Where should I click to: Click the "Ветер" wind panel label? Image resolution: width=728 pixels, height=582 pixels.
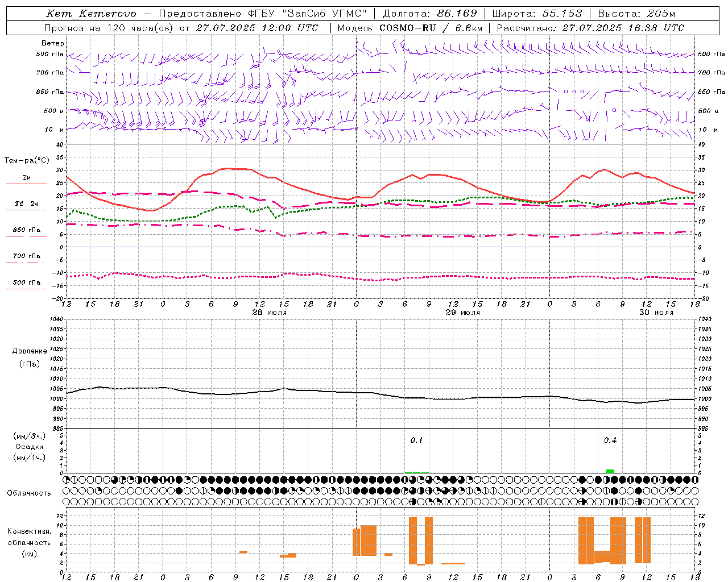pyautogui.click(x=53, y=43)
